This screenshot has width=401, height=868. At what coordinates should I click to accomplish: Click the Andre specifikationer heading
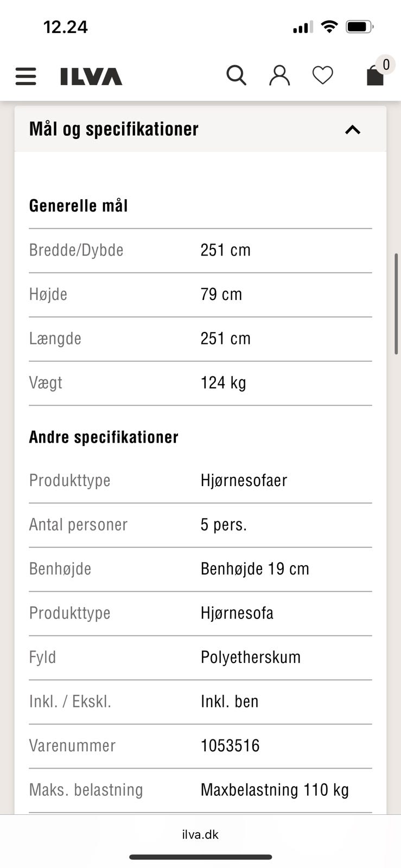(104, 437)
